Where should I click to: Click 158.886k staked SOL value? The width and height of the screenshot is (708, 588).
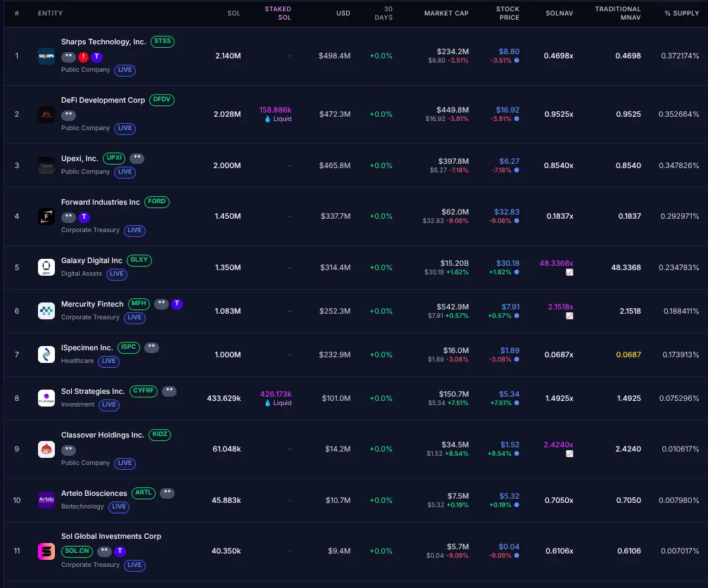(x=275, y=110)
